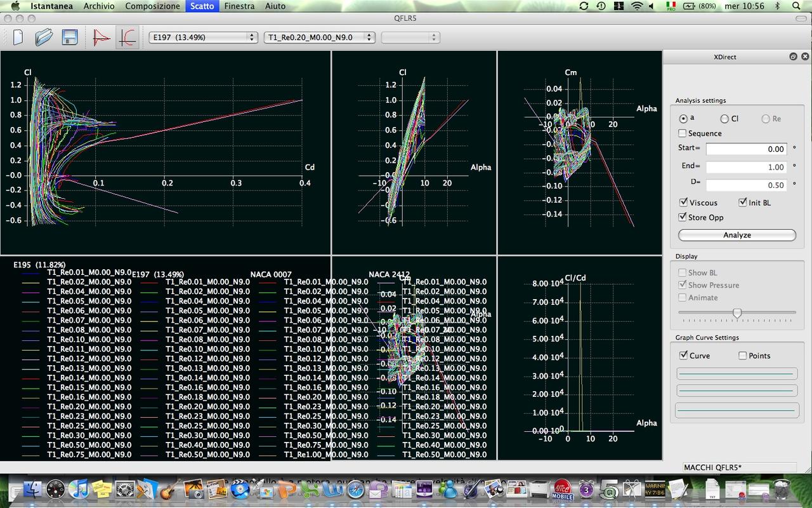
Task: Click the Open file folder icon
Action: (x=44, y=37)
